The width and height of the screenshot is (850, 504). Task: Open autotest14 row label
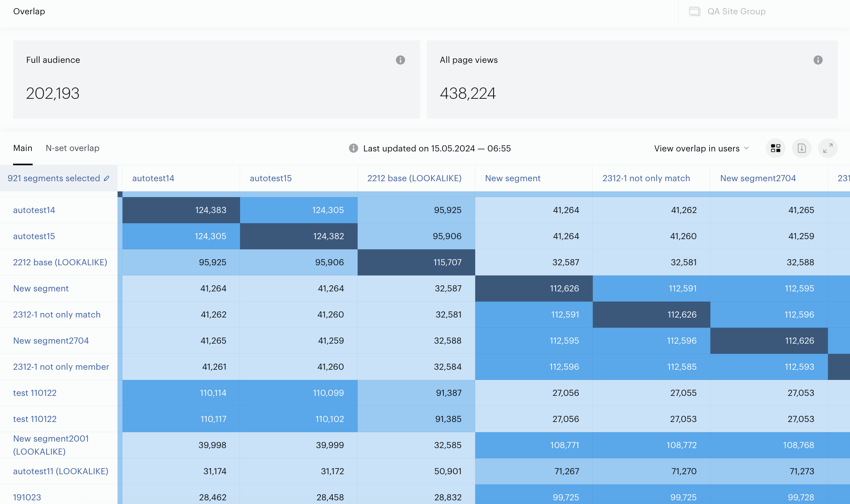coord(34,210)
